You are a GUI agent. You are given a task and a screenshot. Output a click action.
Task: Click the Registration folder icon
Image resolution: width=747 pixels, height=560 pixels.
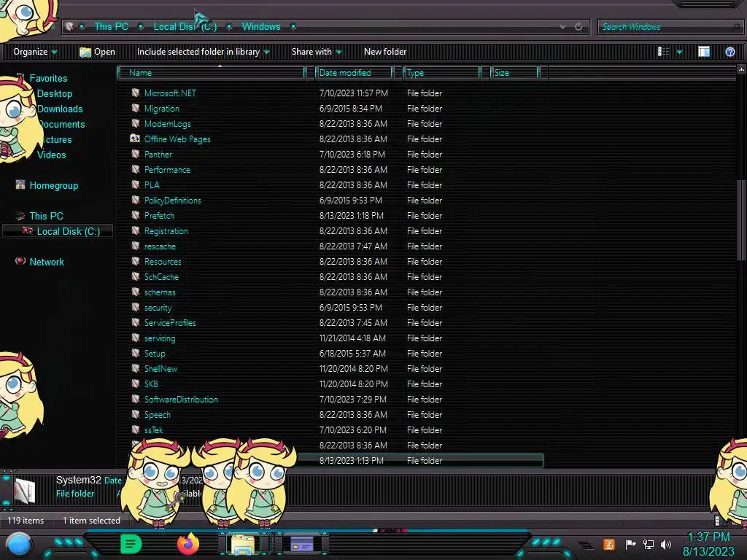pyautogui.click(x=135, y=230)
